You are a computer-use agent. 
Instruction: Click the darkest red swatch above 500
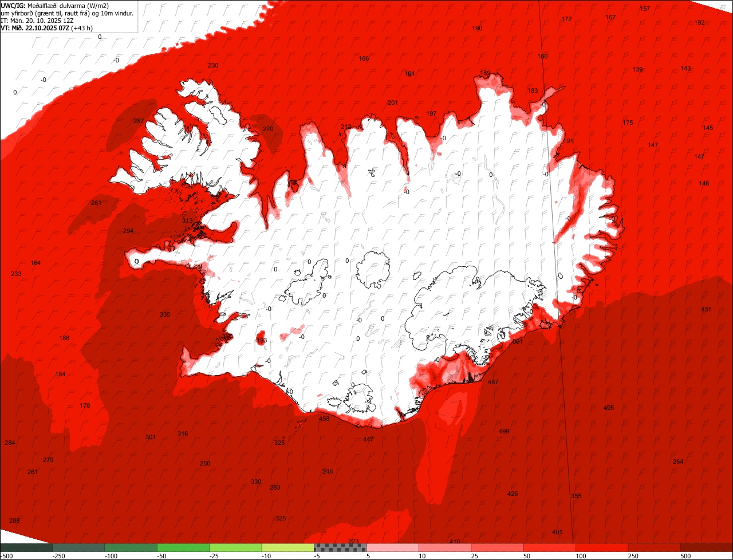[x=707, y=547]
